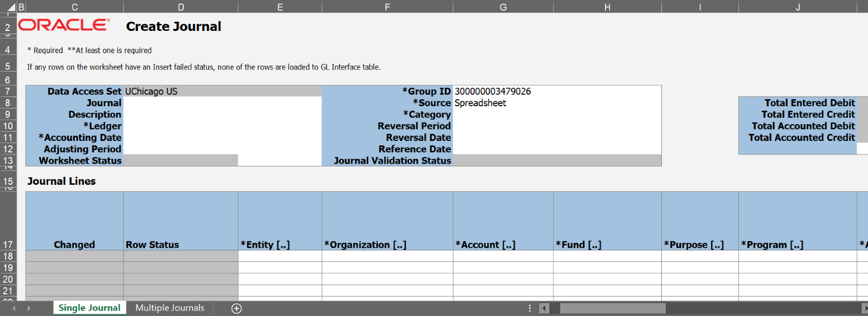Select row 18 header
The image size is (868, 316).
point(8,256)
